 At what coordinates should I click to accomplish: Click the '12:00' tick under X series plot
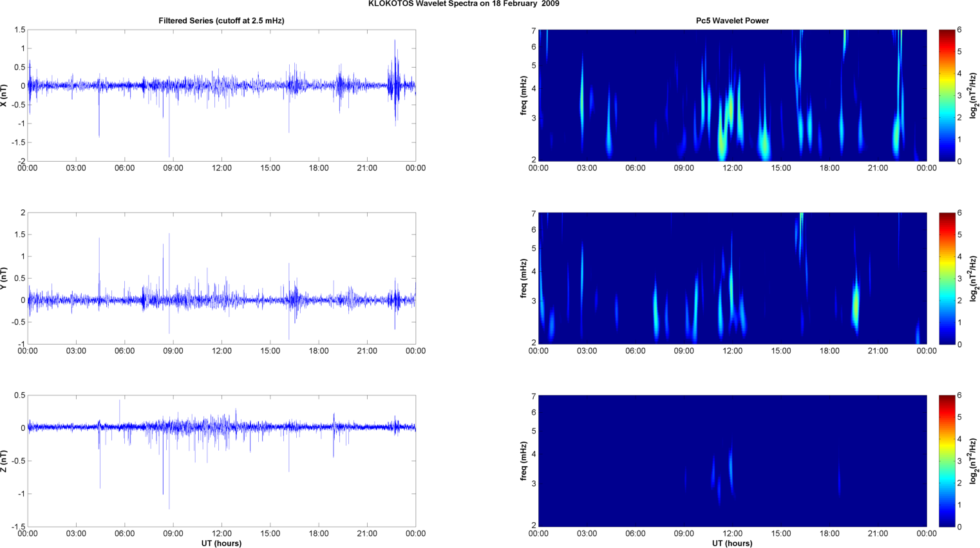click(221, 168)
